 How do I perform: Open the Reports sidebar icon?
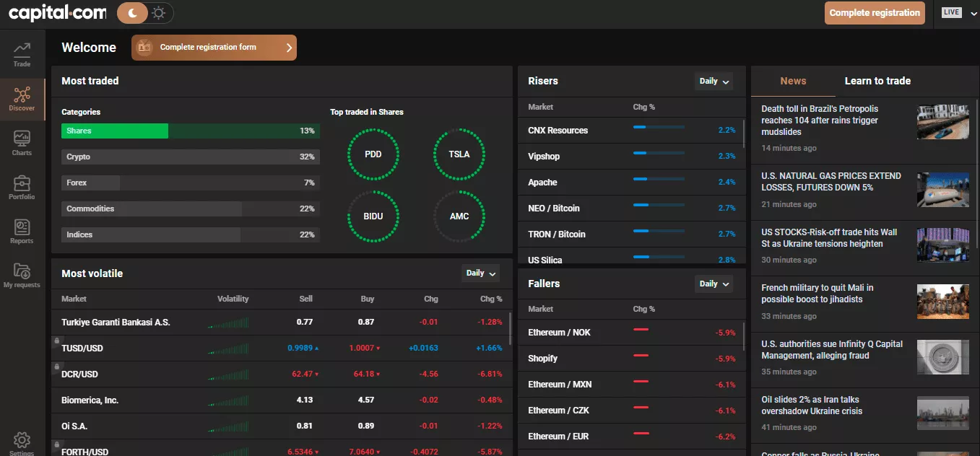tap(22, 227)
